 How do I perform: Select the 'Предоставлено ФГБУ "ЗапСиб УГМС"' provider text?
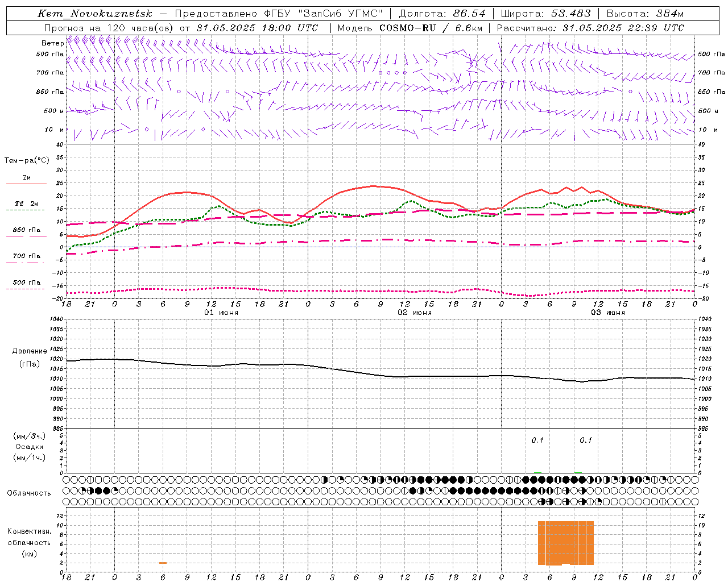point(278,14)
